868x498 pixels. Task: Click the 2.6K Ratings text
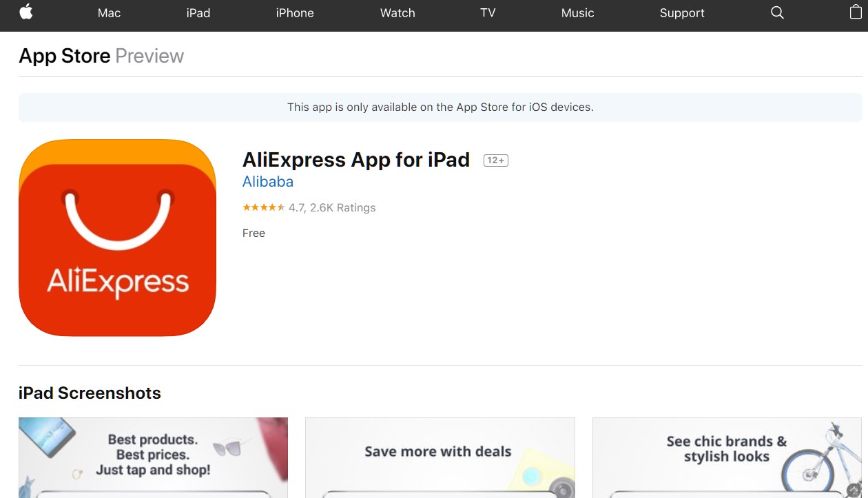(x=342, y=207)
